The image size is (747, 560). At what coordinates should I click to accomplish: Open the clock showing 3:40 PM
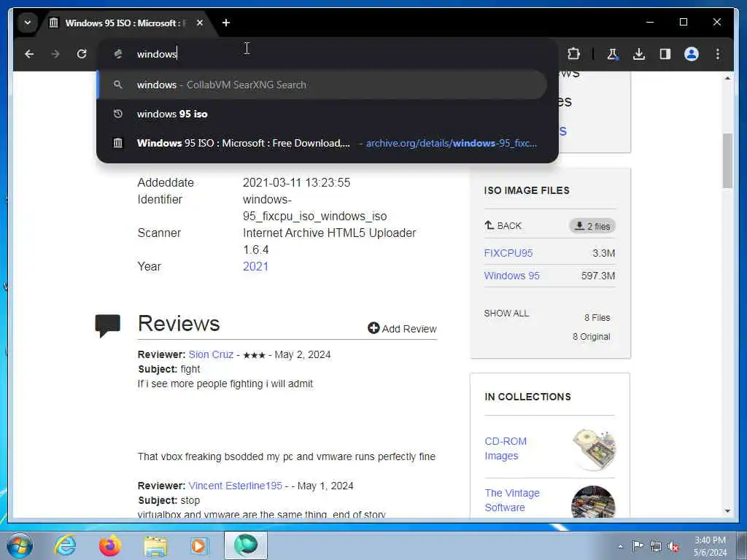point(710,546)
